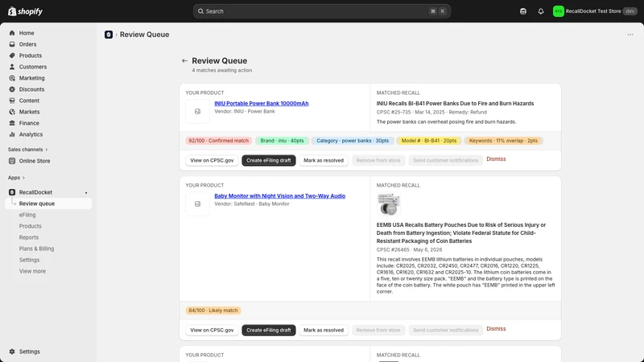Click the RecallDocket app icon in sidebar

coord(12,192)
